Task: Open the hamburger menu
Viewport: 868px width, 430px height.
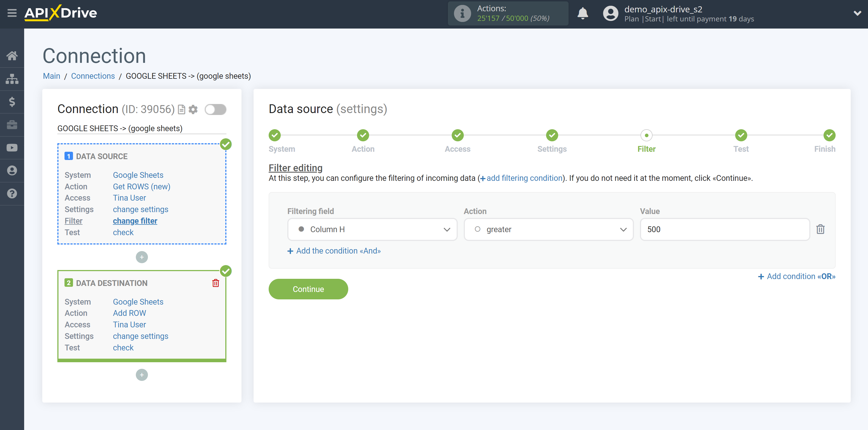Action: [12, 13]
